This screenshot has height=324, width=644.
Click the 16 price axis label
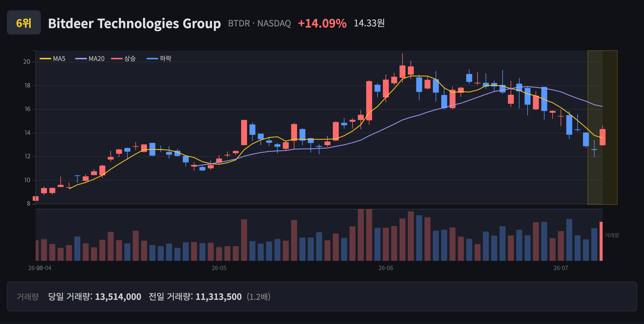[x=27, y=109]
